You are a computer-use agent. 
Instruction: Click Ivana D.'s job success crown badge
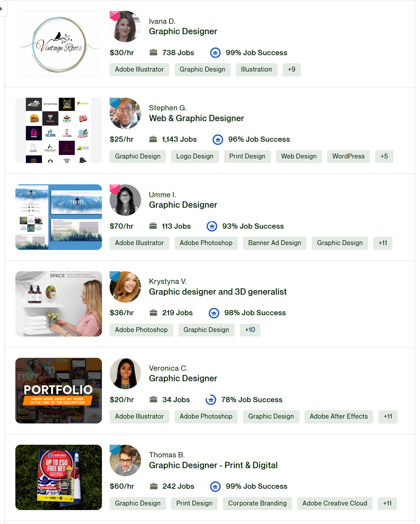[x=215, y=53]
